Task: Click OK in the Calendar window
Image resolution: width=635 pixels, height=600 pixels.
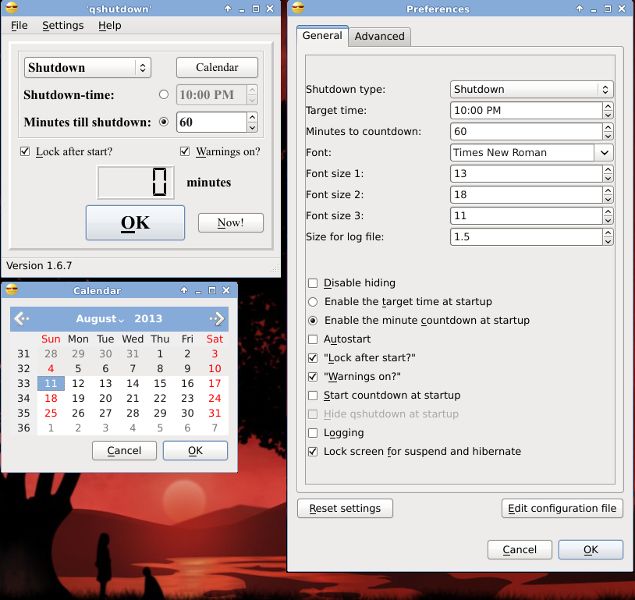Action: pos(195,451)
